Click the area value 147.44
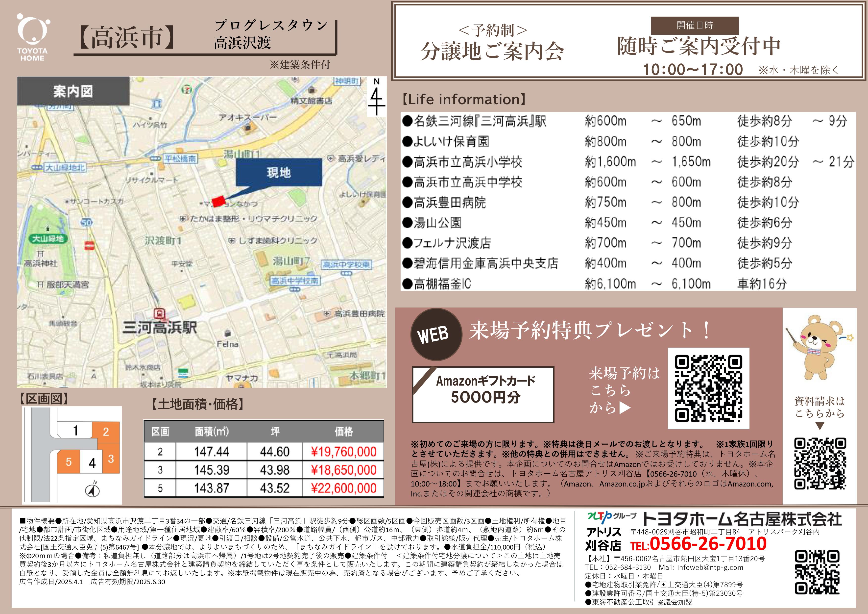The image size is (868, 614). pyautogui.click(x=211, y=452)
